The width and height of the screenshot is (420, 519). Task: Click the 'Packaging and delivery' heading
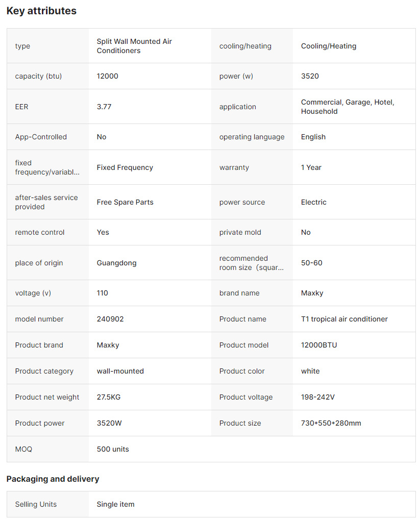53,479
